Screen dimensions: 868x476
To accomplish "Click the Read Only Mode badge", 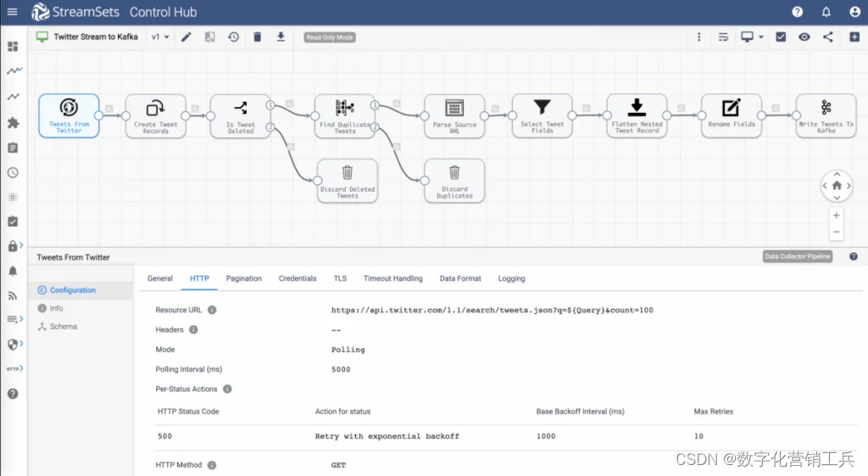I will (x=330, y=37).
